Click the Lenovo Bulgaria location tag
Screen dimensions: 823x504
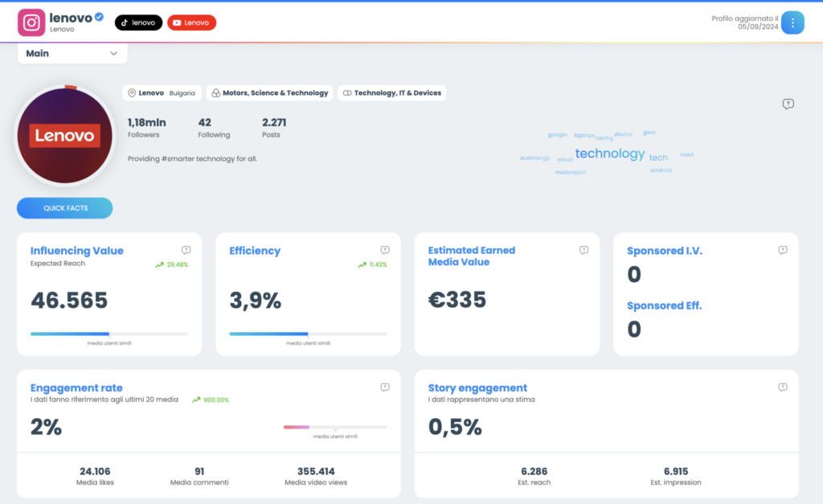(x=162, y=93)
